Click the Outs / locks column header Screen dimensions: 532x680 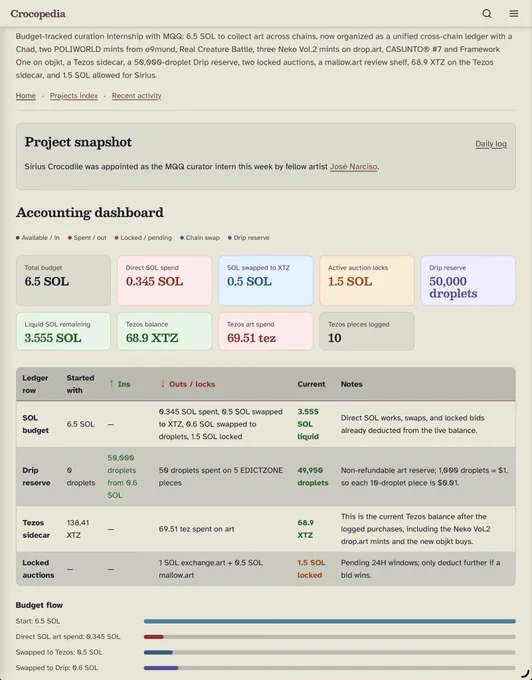click(187, 384)
